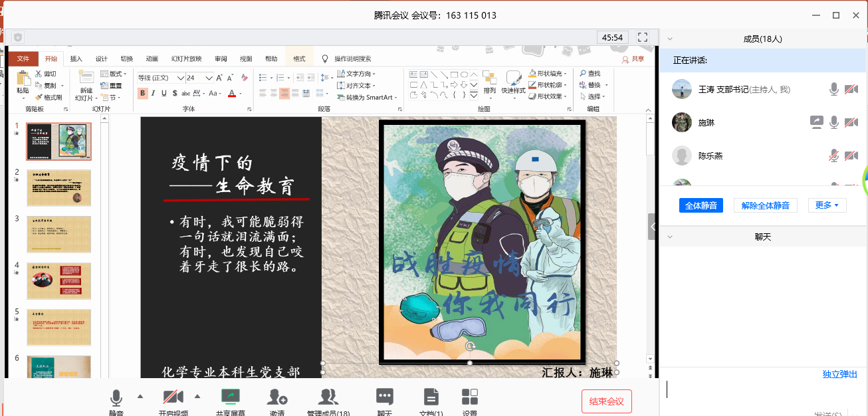Clear all formatting icon
This screenshot has height=416, width=868.
[245, 78]
